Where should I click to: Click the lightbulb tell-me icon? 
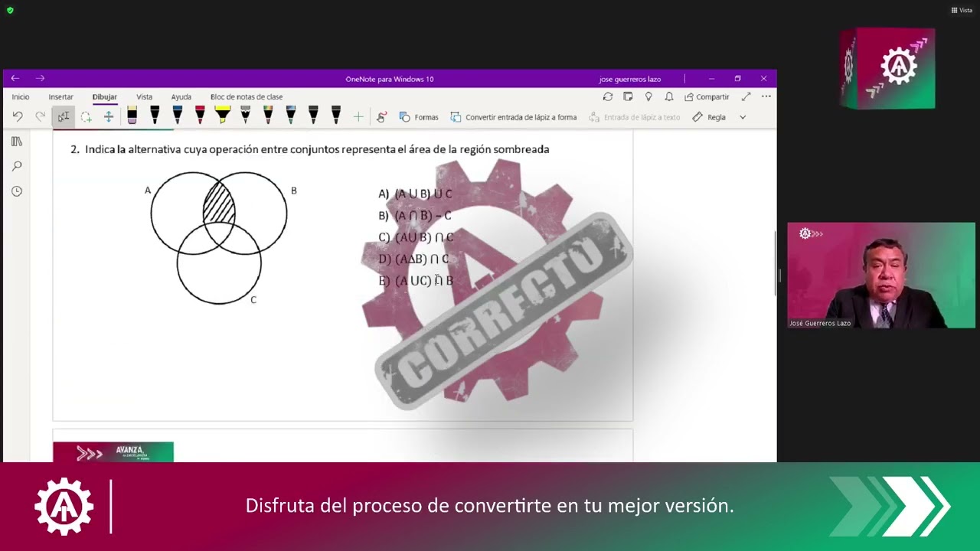point(648,96)
